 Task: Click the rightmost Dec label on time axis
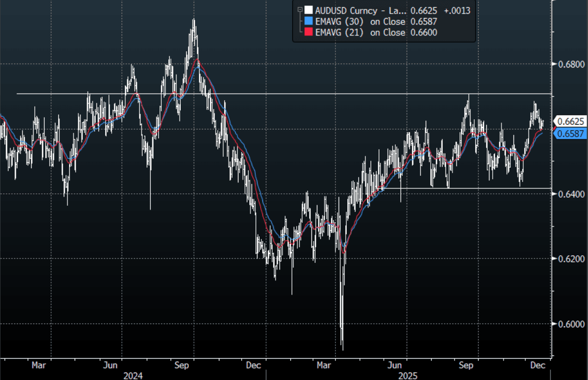[538, 365]
